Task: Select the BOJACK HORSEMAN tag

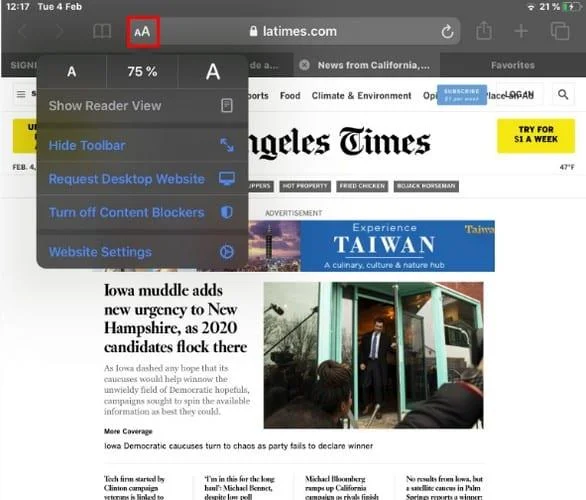Action: [x=426, y=186]
